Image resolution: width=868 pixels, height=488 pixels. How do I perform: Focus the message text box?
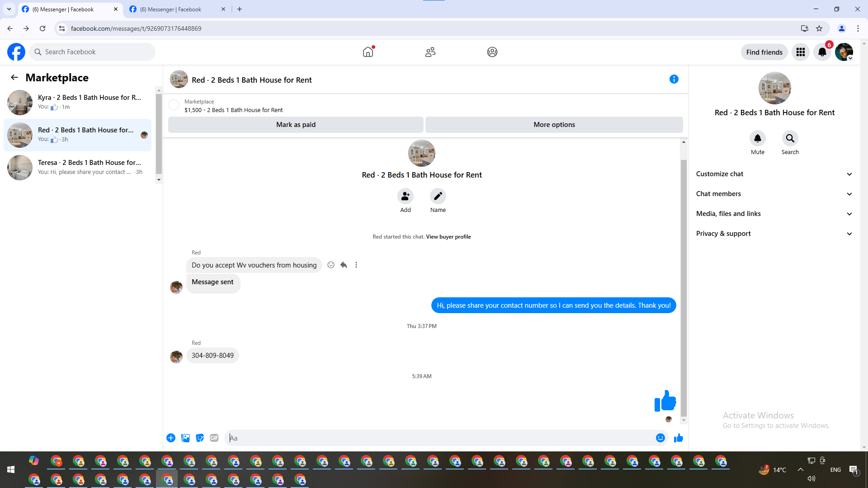439,438
